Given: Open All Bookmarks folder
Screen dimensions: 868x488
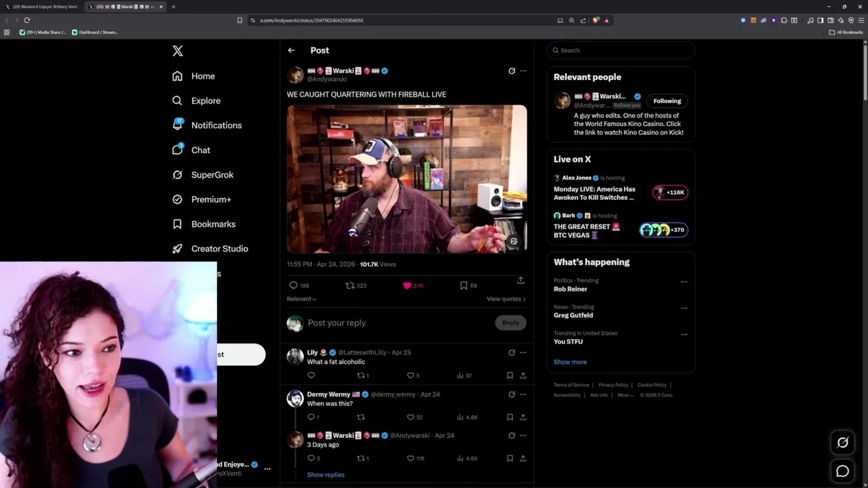Looking at the screenshot, I should (846, 32).
